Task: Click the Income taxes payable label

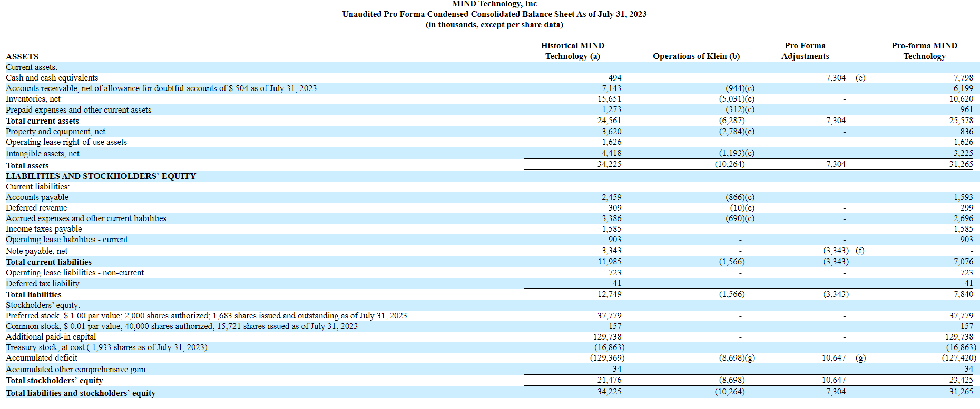Action: click(44, 229)
